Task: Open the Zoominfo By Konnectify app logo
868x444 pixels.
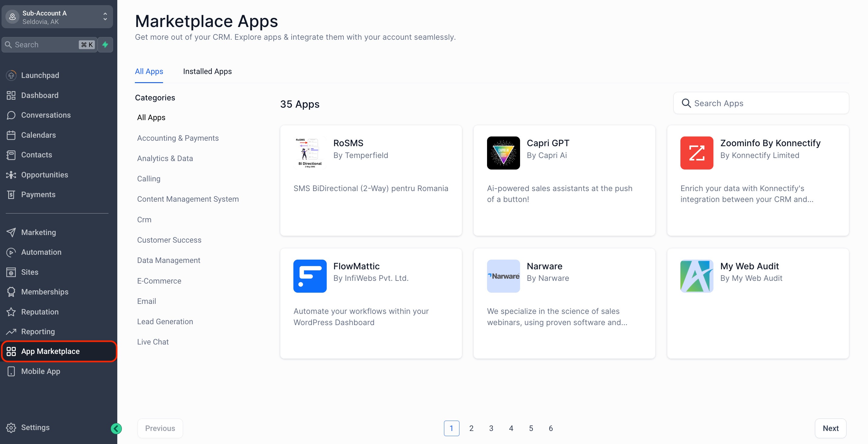Action: [x=696, y=153]
